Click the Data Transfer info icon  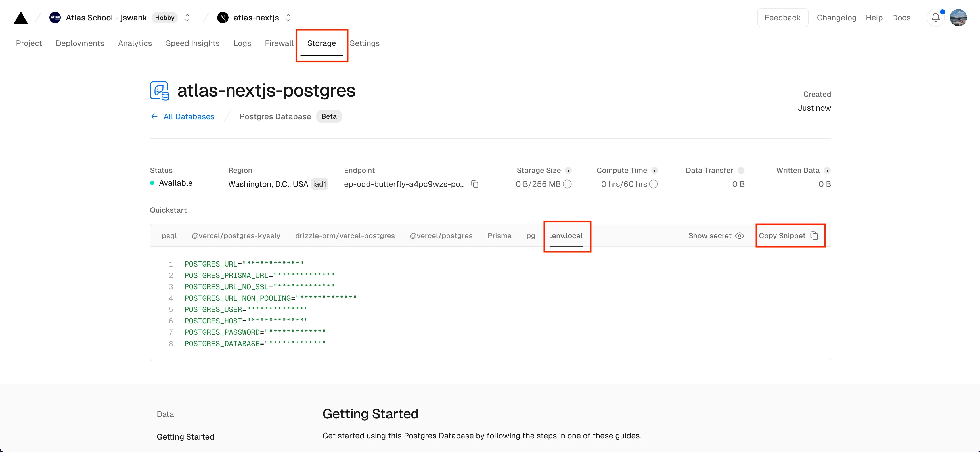click(741, 170)
